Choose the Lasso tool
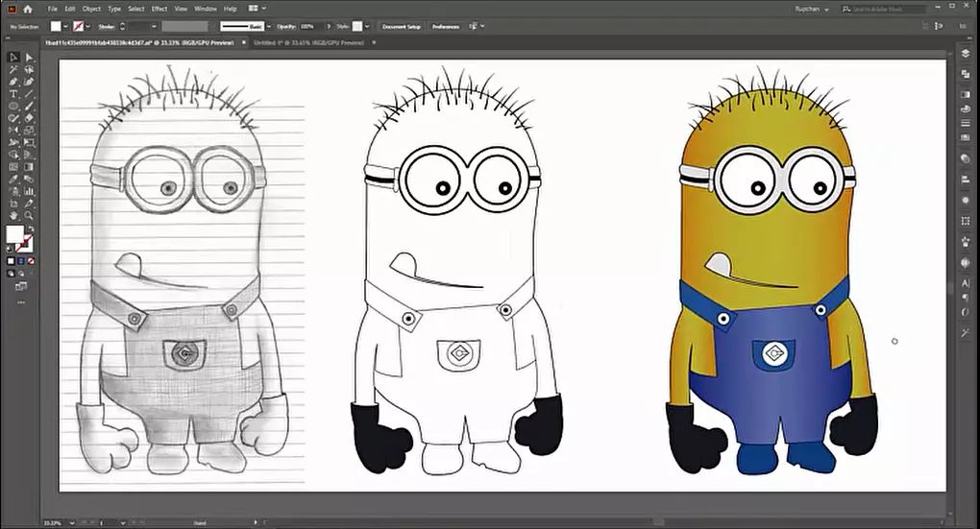Image resolution: width=980 pixels, height=529 pixels. [x=29, y=69]
